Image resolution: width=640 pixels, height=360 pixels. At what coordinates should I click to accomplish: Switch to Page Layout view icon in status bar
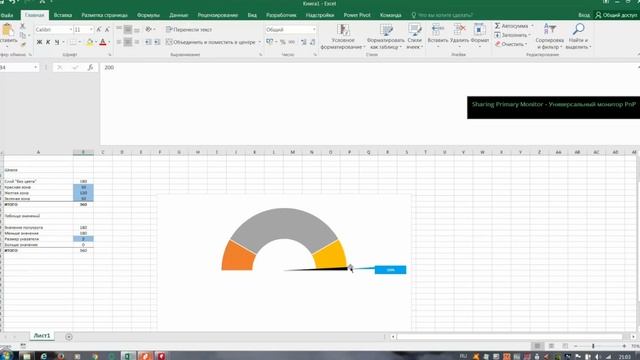(x=551, y=346)
